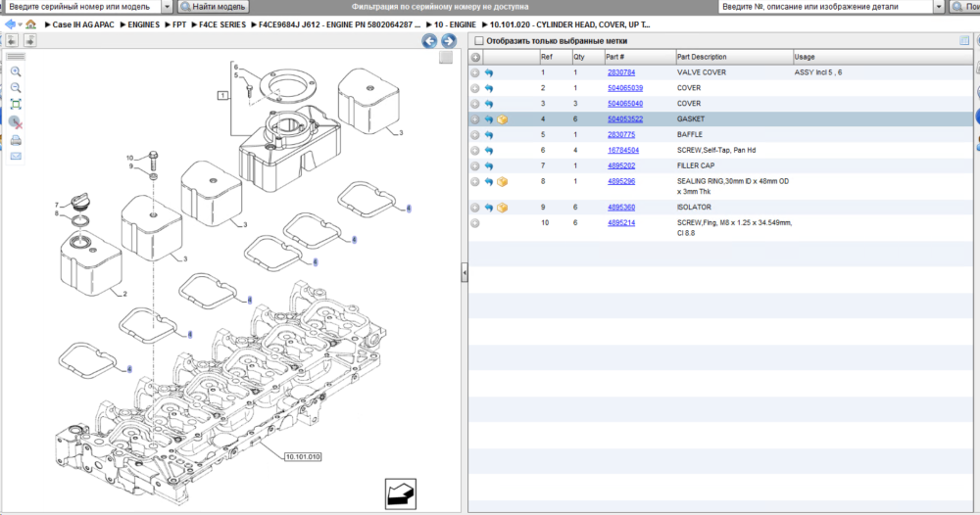Click box package icon on SEALING RING row
The image size is (980, 515).
[x=503, y=182]
